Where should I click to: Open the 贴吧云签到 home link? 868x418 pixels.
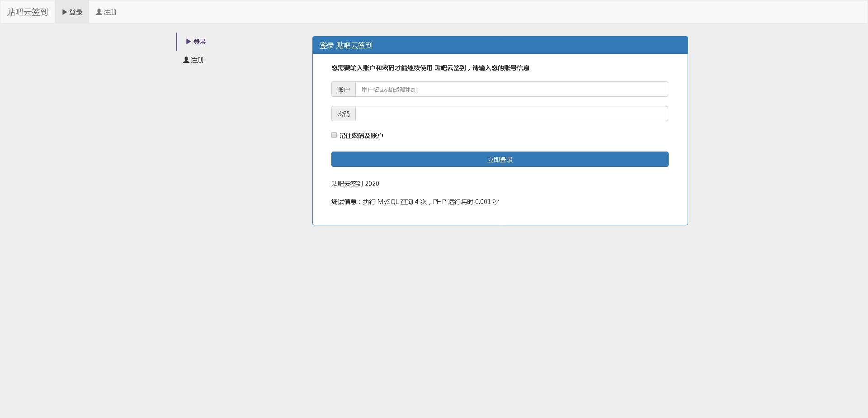(27, 12)
